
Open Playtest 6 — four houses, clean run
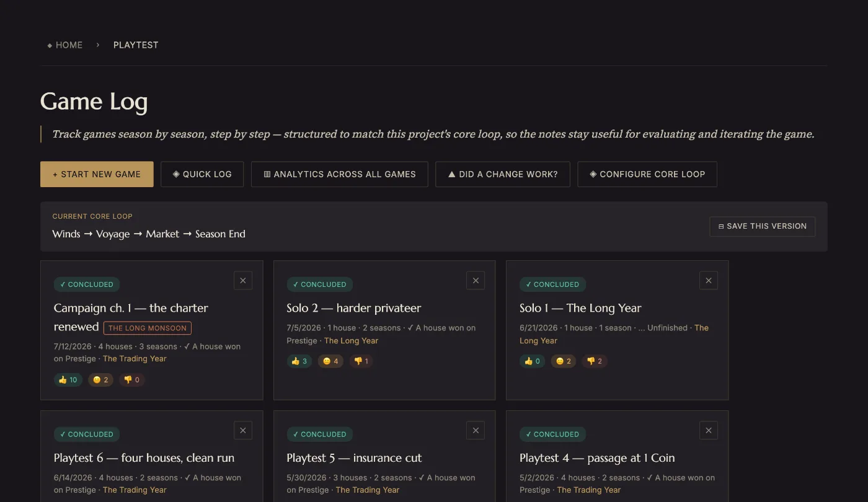coord(144,458)
